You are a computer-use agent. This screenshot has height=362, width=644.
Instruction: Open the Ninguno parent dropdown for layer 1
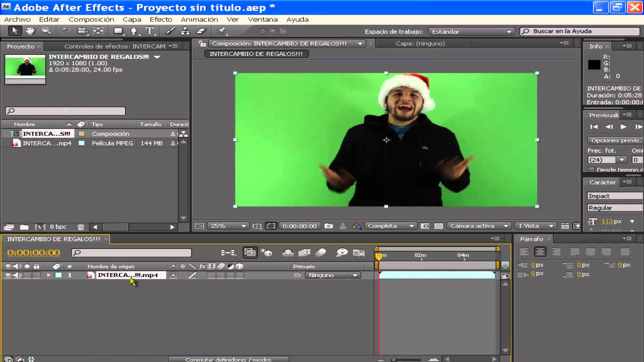333,276
